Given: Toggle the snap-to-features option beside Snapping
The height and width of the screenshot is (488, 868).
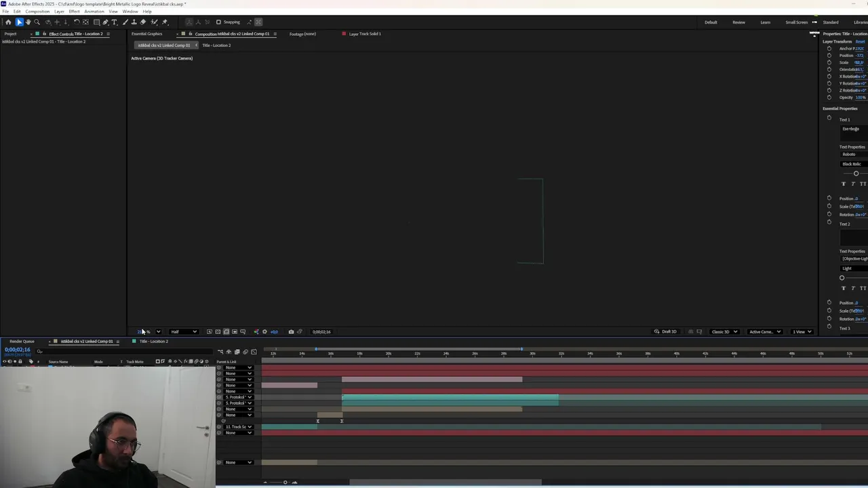Looking at the screenshot, I should [250, 22].
